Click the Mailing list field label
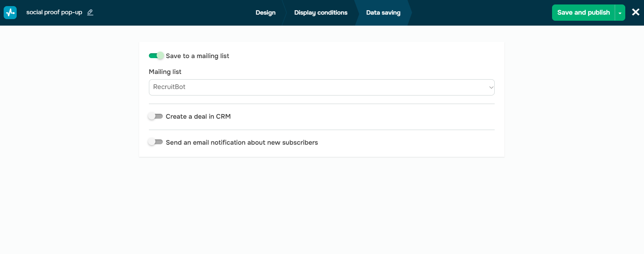The height and width of the screenshot is (254, 644). point(165,72)
